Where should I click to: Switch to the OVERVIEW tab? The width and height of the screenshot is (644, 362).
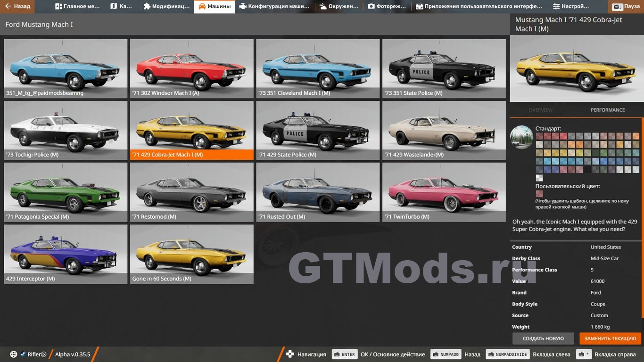(x=540, y=110)
